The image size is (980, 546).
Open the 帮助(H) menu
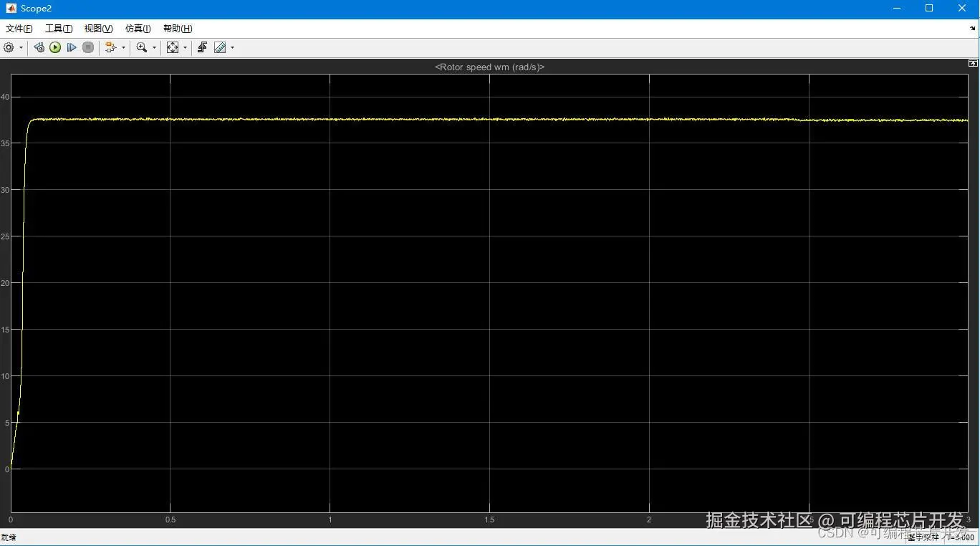click(x=178, y=29)
